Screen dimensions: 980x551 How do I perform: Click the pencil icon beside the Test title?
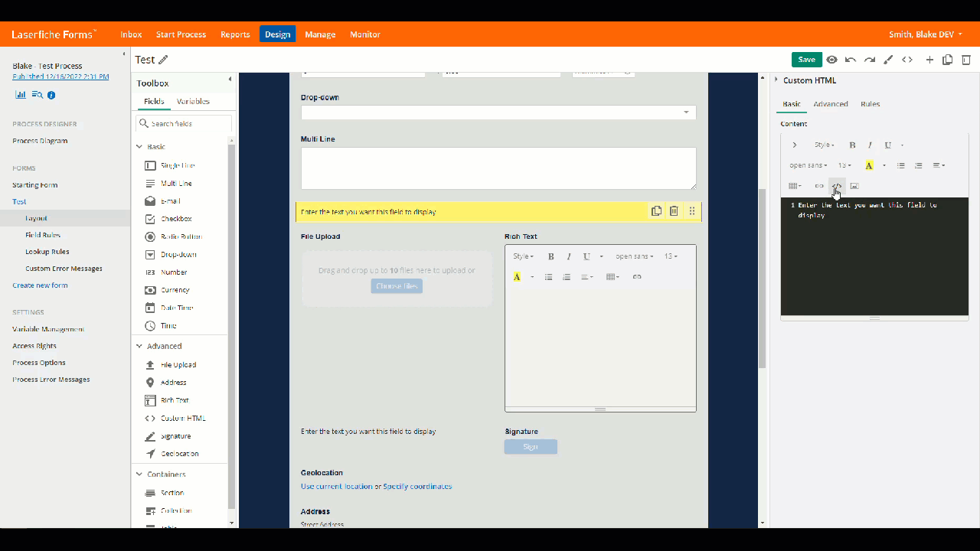click(163, 60)
